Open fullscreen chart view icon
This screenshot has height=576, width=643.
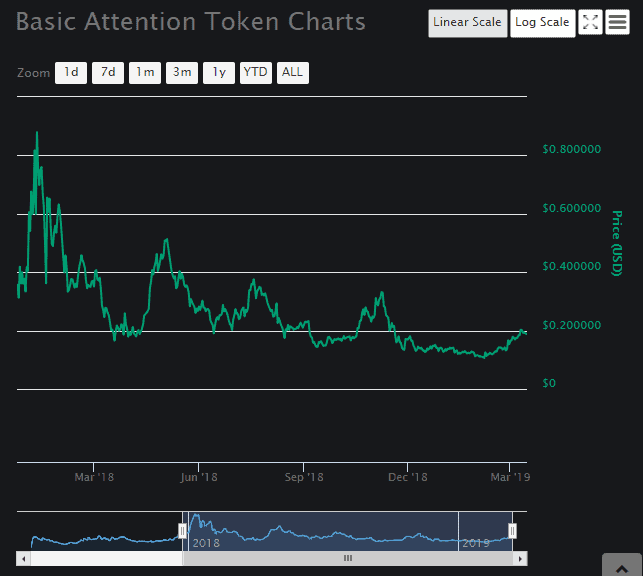tap(590, 22)
